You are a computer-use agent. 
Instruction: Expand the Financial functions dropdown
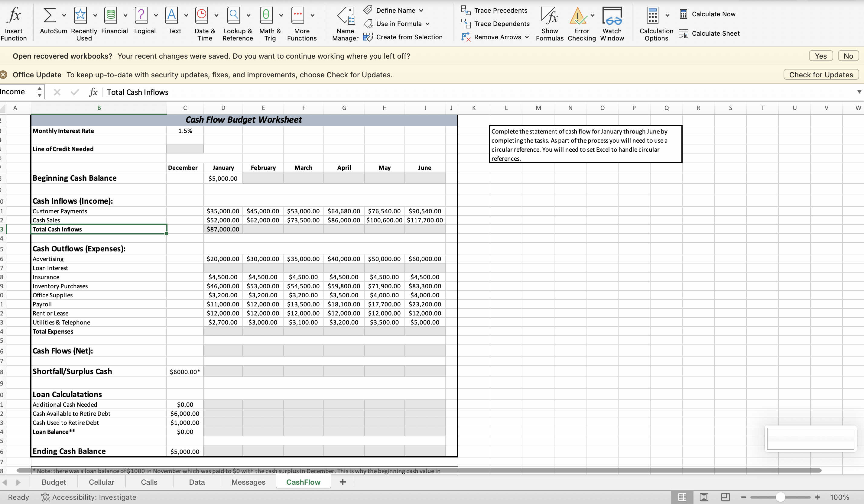tap(125, 15)
